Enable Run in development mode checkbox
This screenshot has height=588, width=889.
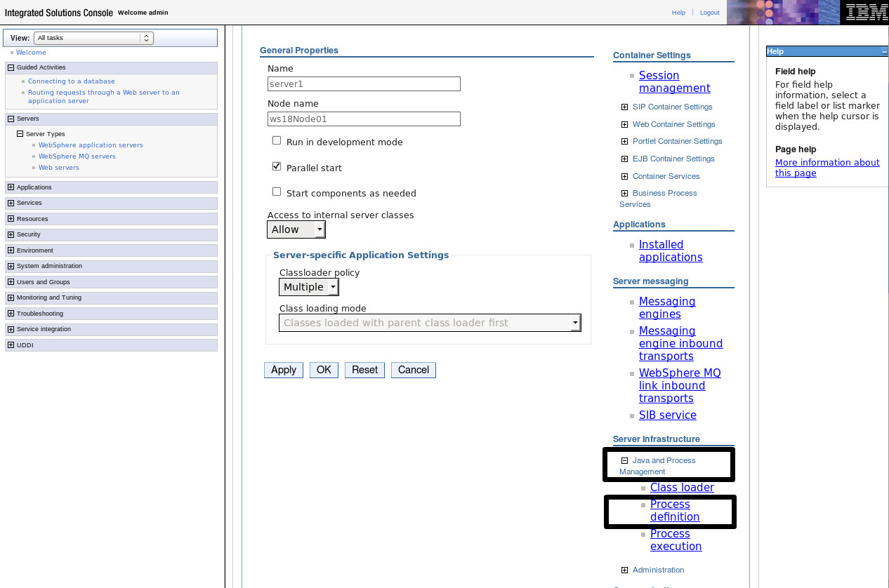277,140
